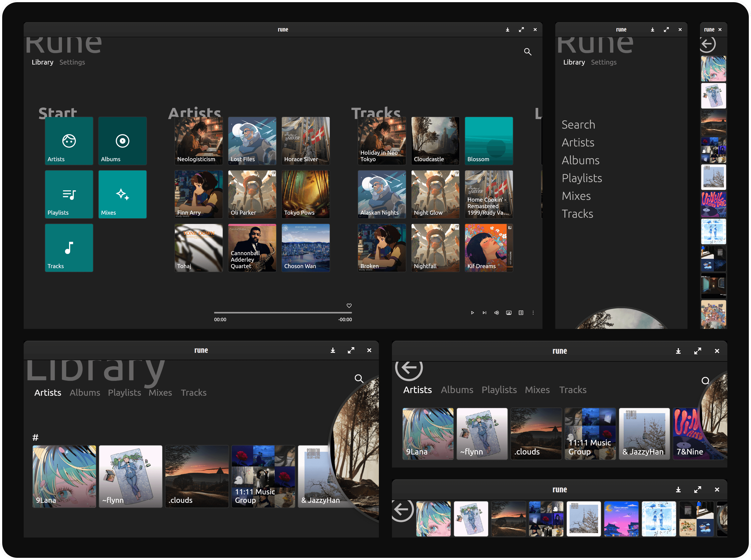Click Mixes in the narrow window menu
The height and width of the screenshot is (560, 751).
click(x=576, y=196)
